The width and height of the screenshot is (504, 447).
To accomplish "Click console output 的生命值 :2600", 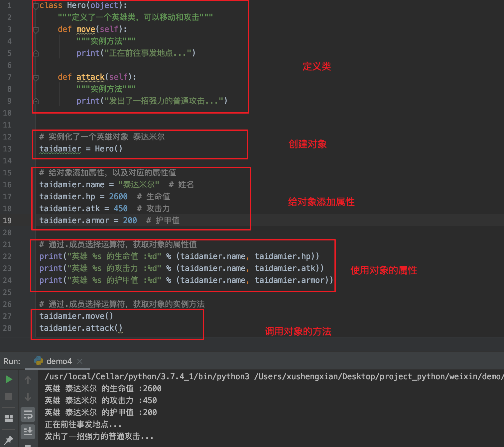I will pos(132,389).
